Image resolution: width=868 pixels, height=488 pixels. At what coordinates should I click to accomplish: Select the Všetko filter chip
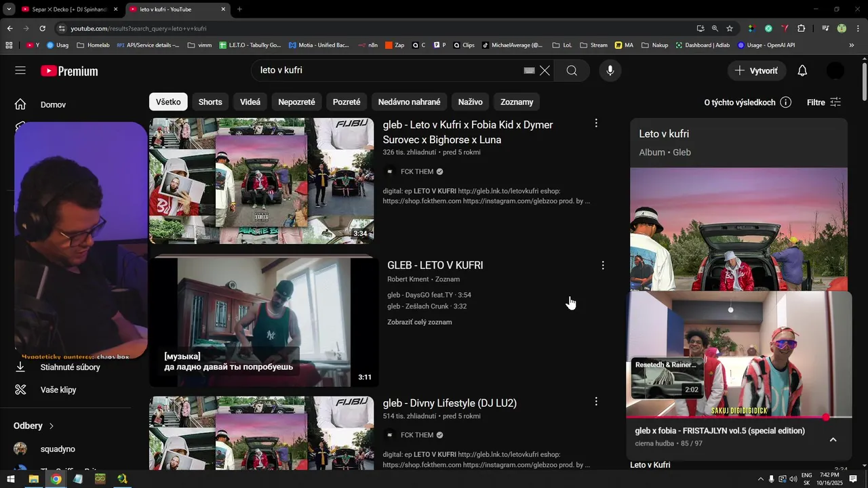[168, 102]
